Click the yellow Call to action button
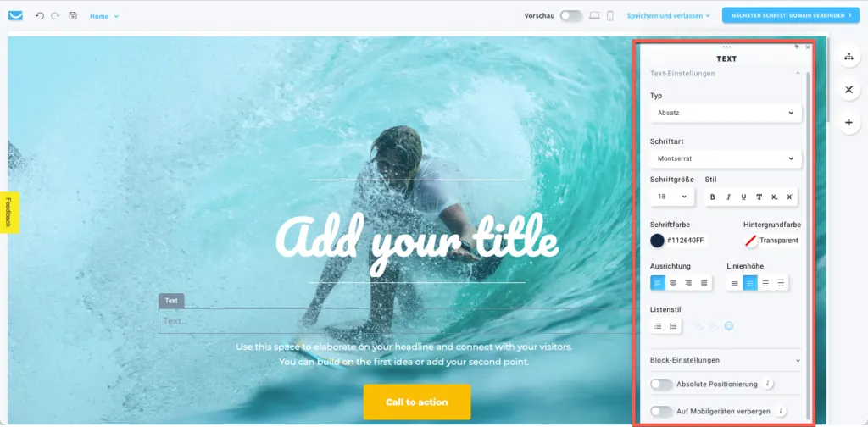 coord(417,402)
